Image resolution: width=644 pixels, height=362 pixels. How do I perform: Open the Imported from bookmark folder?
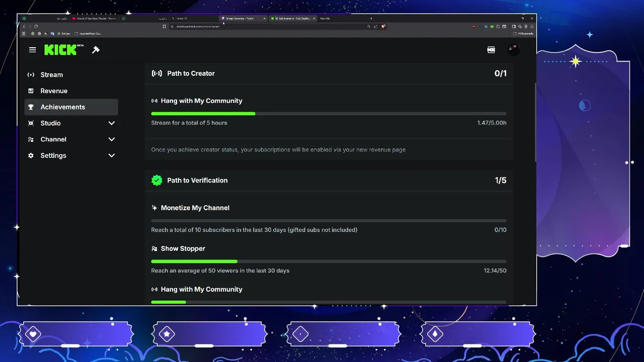coord(88,34)
